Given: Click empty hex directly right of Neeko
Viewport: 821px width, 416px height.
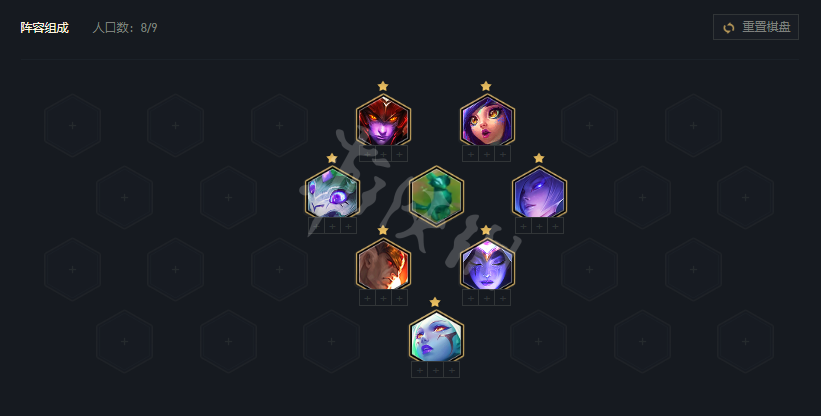Looking at the screenshot, I should click(x=590, y=126).
